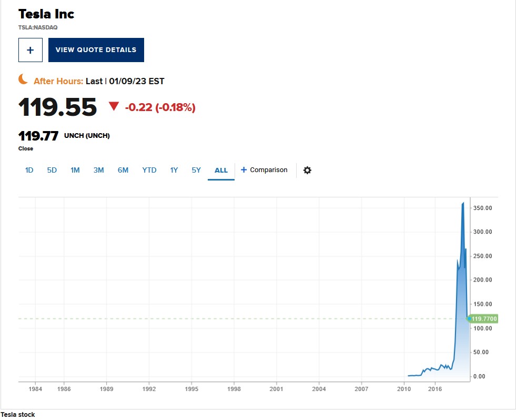The image size is (516, 420).
Task: Click the After Hours moon icon
Action: point(23,79)
